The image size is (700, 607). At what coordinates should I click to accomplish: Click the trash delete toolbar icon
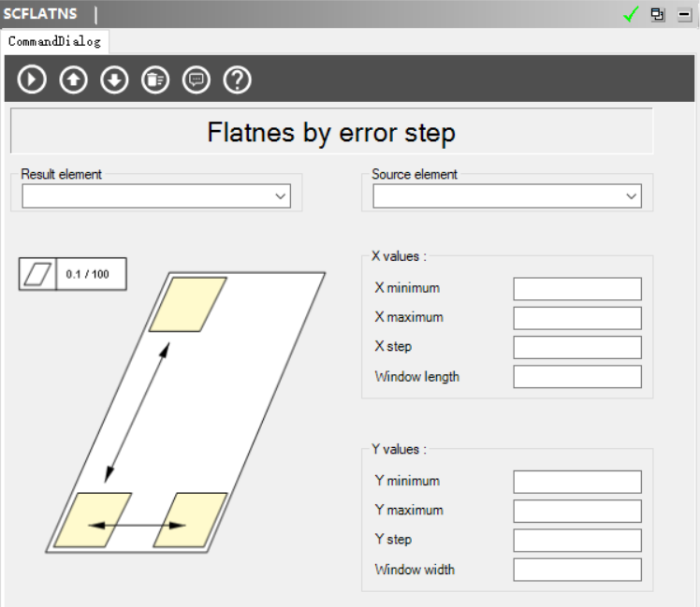coord(155,79)
